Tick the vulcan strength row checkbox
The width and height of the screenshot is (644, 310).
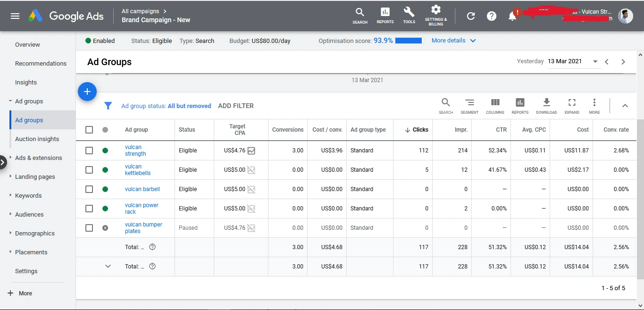click(x=89, y=151)
